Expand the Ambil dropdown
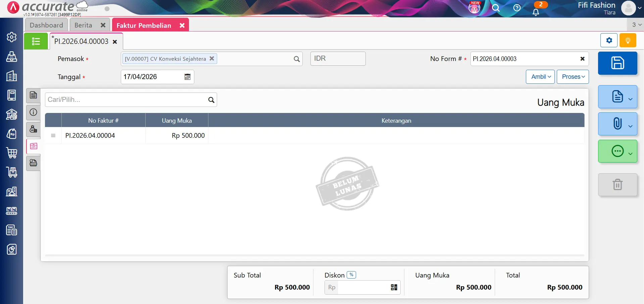 (540, 77)
